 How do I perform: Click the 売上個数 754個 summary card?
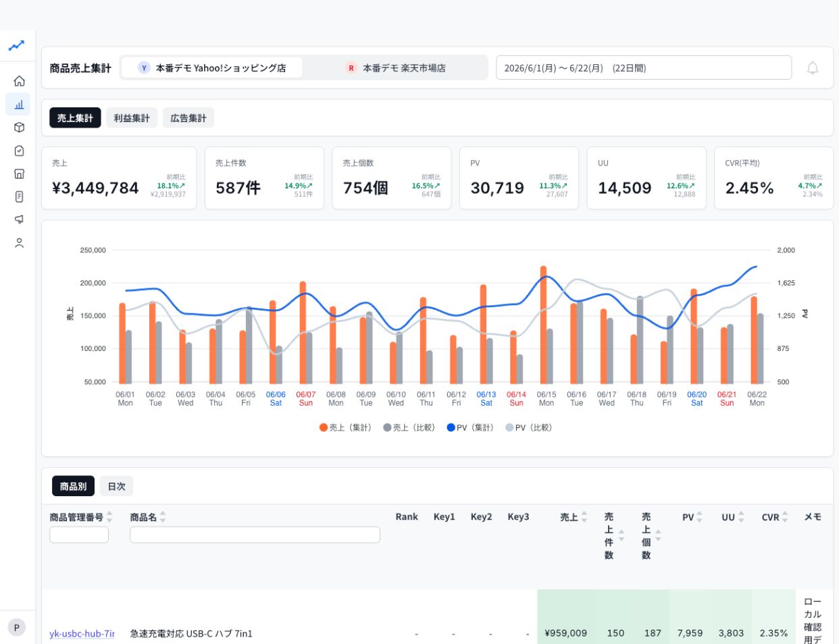coord(392,178)
